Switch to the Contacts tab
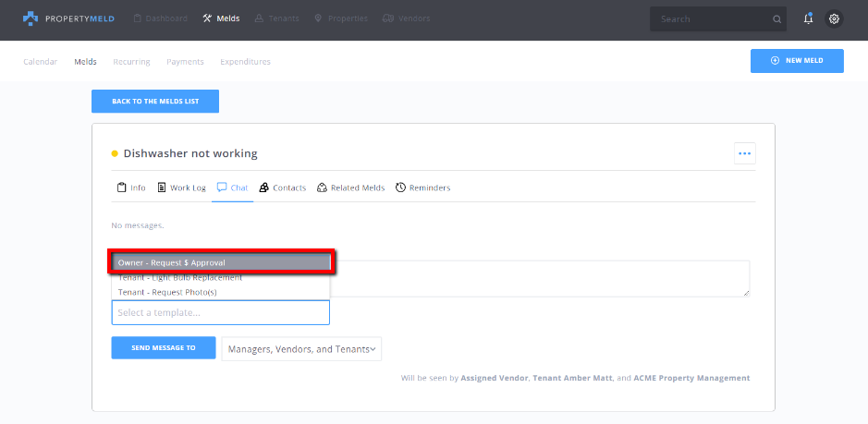 click(x=282, y=188)
